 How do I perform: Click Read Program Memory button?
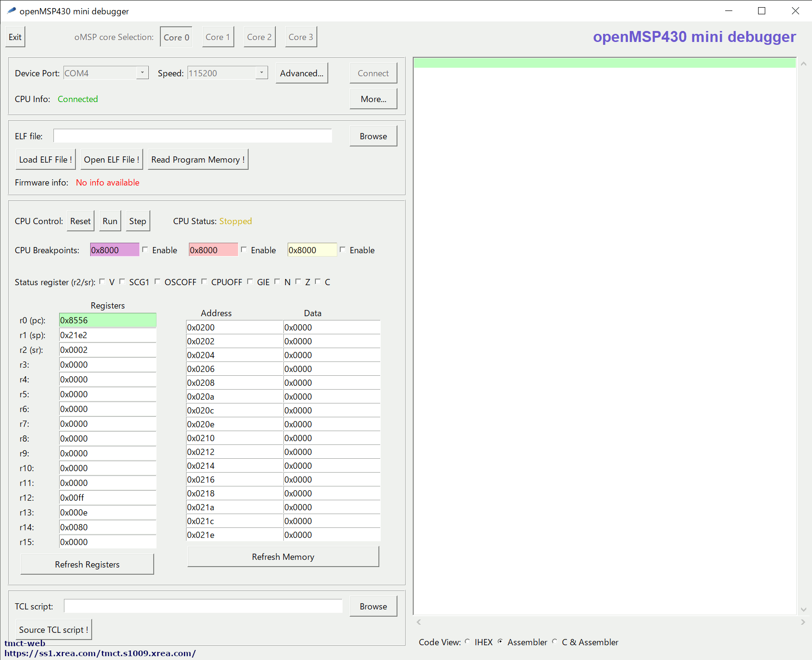(198, 159)
